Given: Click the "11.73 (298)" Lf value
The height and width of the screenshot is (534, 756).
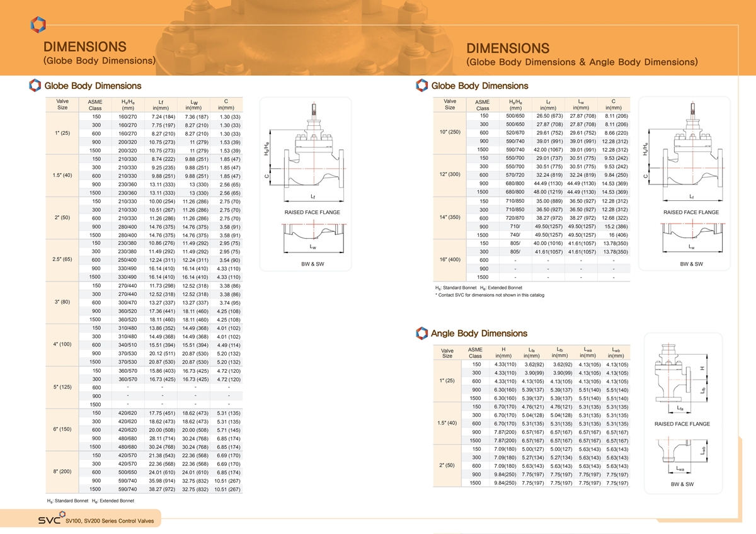Looking at the screenshot, I should pos(163,286).
